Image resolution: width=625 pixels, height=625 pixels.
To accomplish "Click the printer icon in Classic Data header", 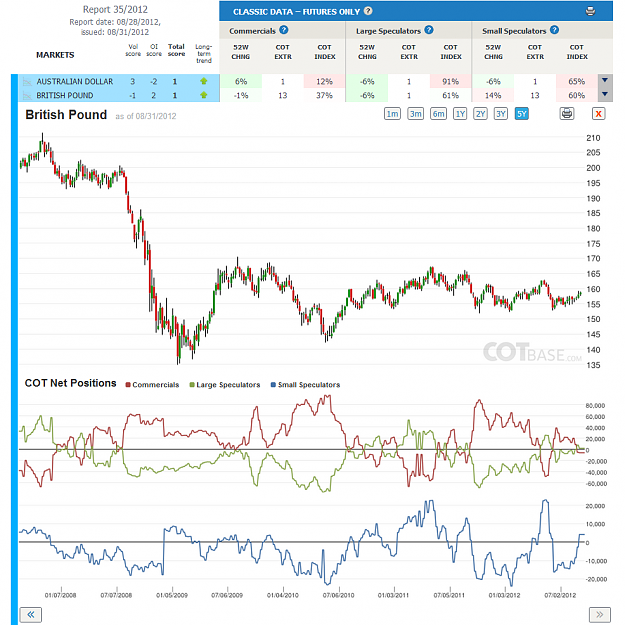I will [x=590, y=11].
